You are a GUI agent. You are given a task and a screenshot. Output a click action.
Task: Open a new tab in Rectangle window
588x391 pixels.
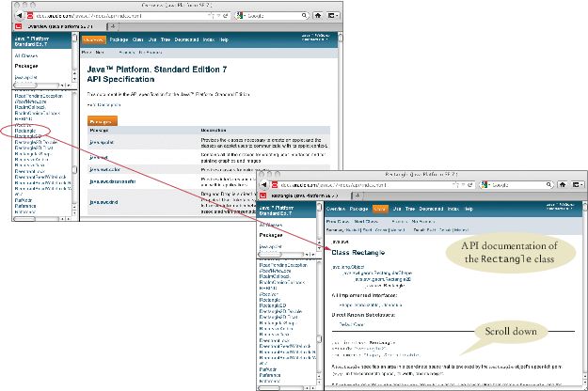(358, 195)
